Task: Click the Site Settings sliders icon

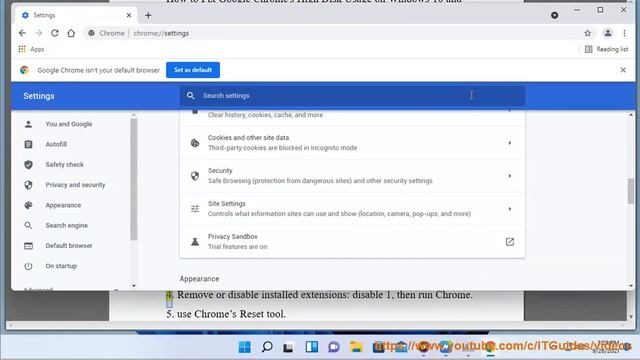Action: (195, 209)
